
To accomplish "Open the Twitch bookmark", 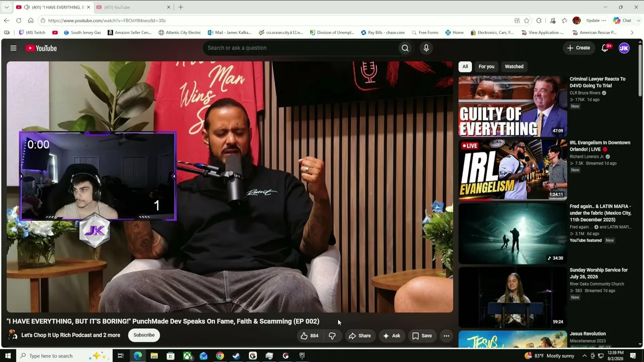I will 32,33.
